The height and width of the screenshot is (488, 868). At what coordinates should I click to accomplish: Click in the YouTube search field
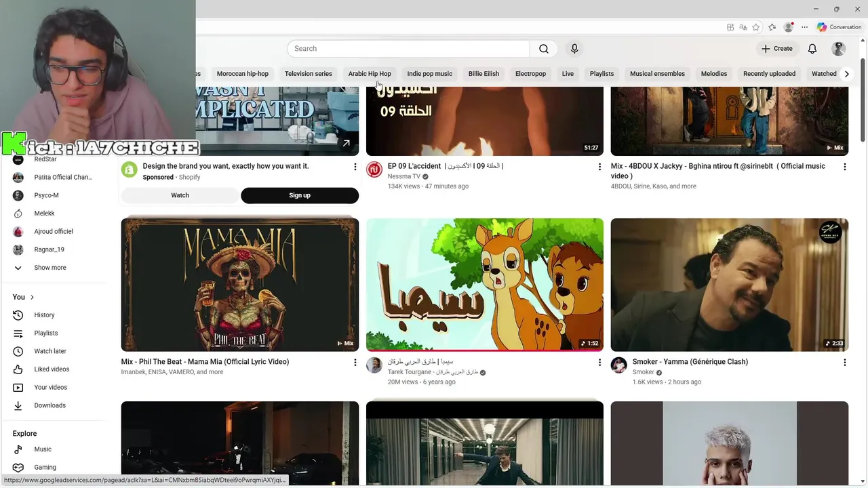point(408,49)
